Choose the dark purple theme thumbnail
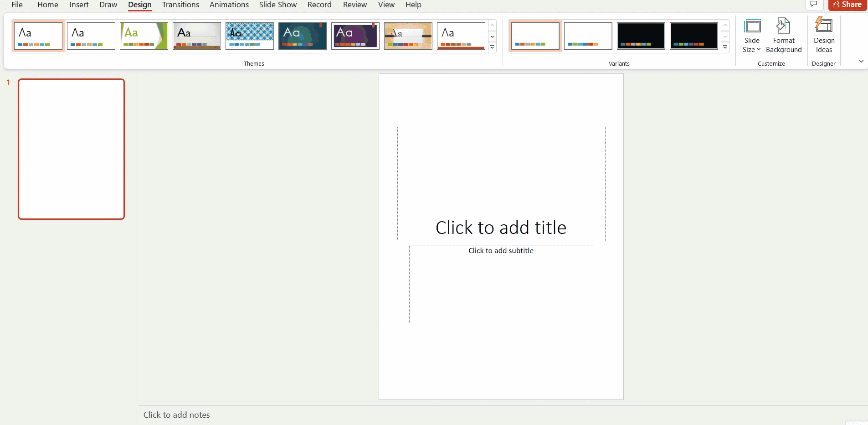The image size is (868, 425). point(355,36)
